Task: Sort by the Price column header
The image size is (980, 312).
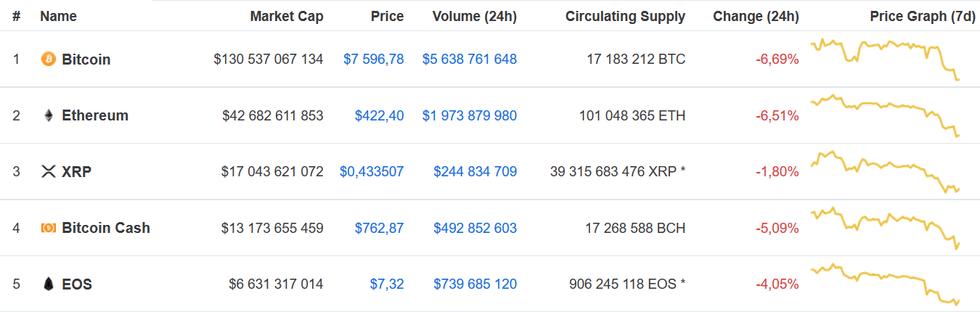Action: [x=387, y=16]
